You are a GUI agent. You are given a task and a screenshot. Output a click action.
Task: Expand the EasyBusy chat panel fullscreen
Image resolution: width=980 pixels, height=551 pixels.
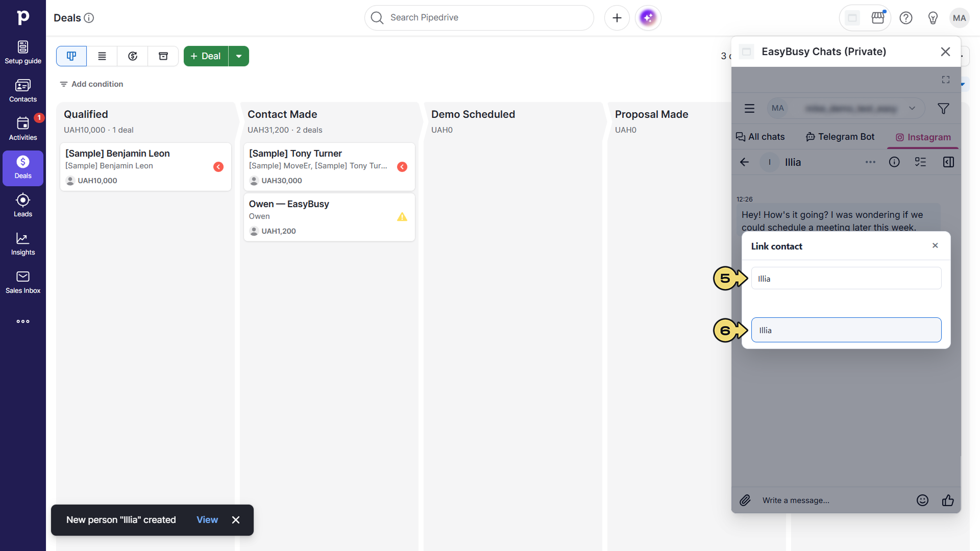click(946, 80)
